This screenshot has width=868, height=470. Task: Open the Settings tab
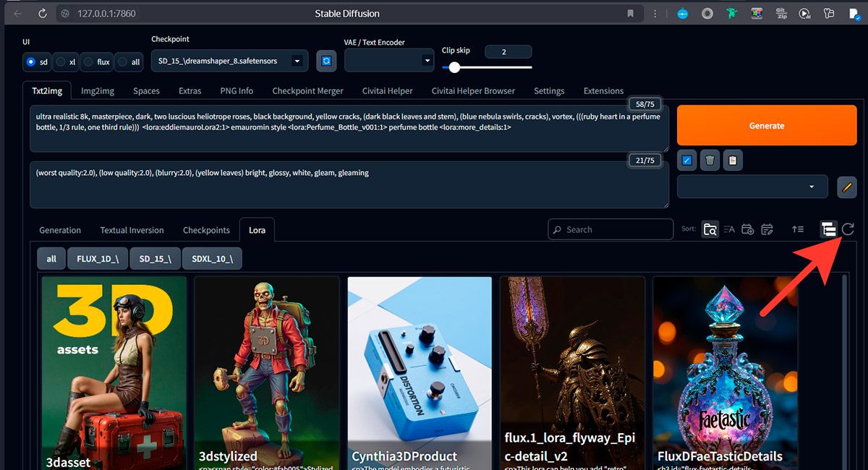pyautogui.click(x=549, y=91)
